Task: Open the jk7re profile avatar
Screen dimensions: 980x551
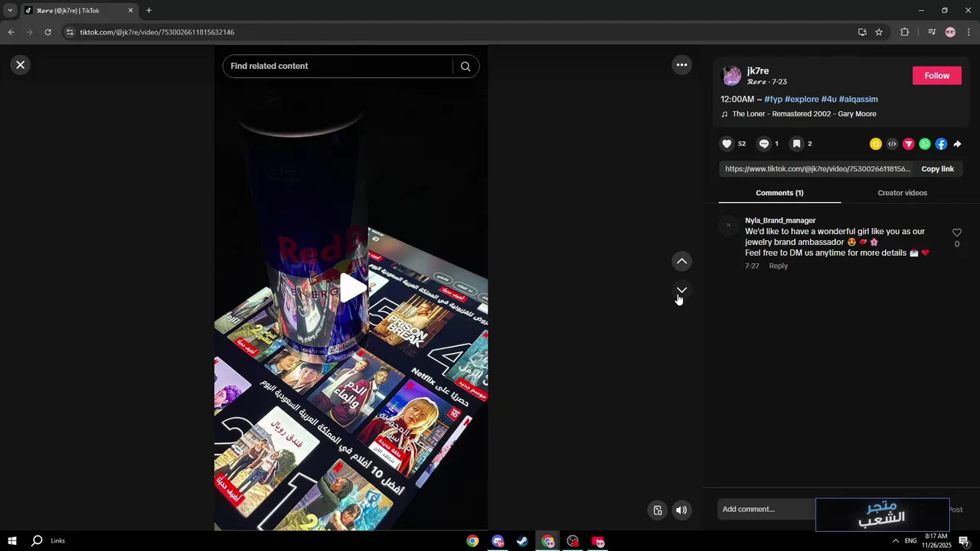Action: click(732, 76)
